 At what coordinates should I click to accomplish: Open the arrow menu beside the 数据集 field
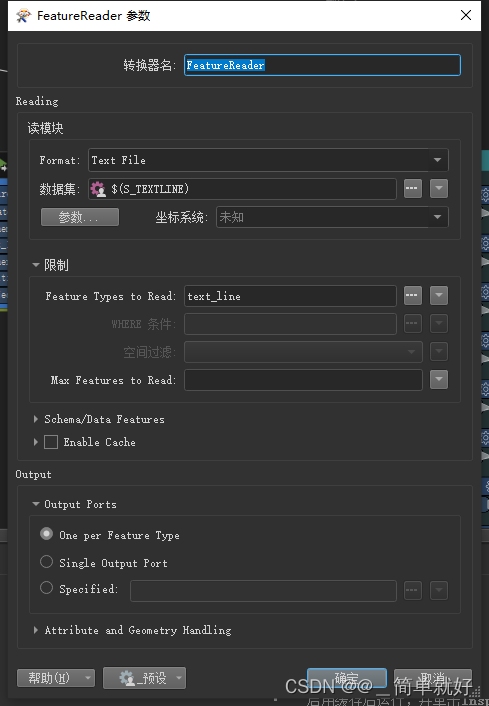click(x=439, y=189)
